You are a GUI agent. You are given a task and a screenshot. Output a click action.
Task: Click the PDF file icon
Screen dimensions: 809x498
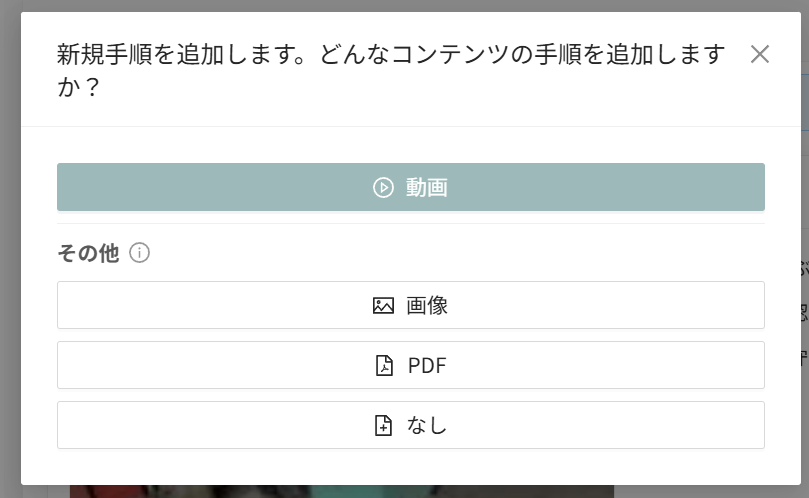[x=384, y=366]
